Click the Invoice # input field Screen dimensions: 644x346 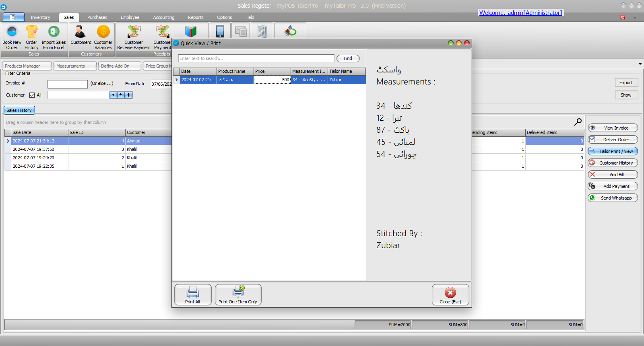point(67,84)
